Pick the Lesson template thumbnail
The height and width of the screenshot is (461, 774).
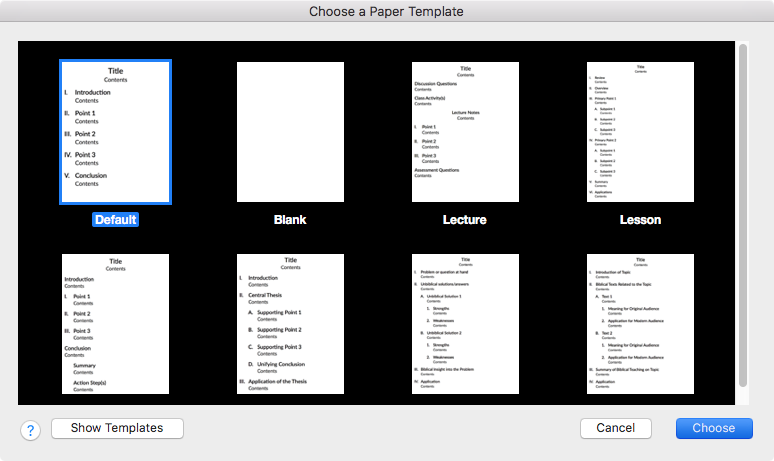point(640,131)
